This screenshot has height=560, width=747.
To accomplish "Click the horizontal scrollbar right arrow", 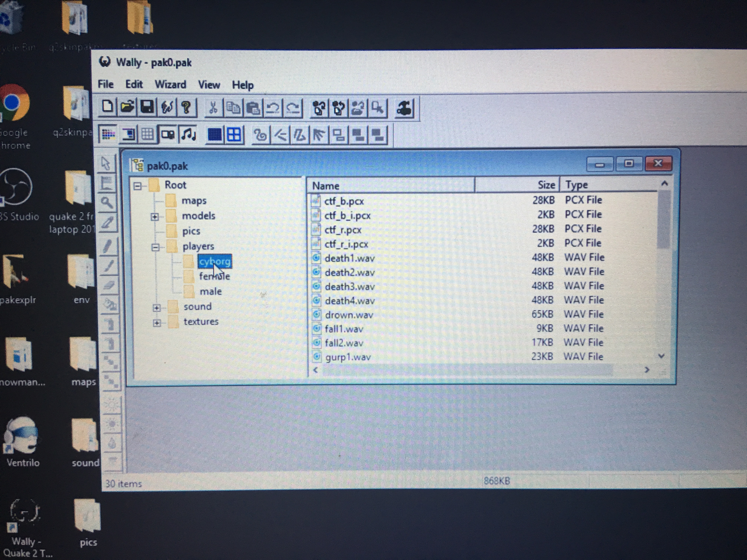I will 647,370.
